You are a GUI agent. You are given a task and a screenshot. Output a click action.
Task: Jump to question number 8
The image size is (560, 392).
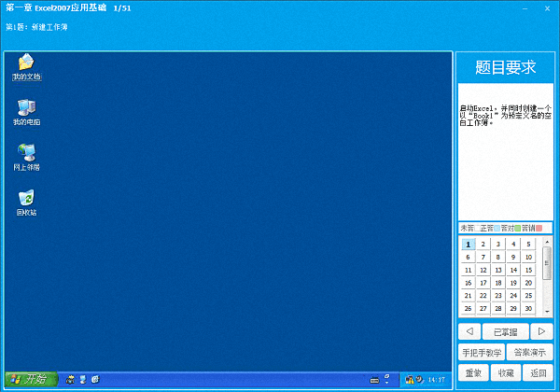tap(498, 257)
